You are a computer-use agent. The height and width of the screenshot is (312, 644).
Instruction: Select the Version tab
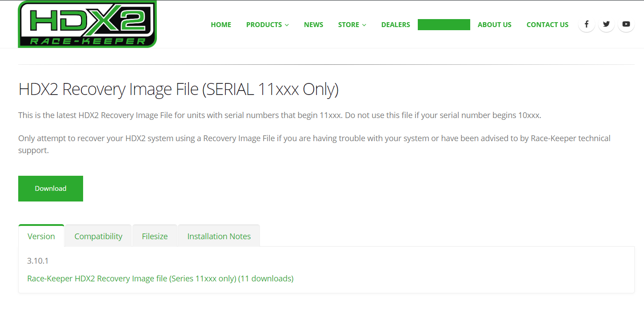point(41,236)
